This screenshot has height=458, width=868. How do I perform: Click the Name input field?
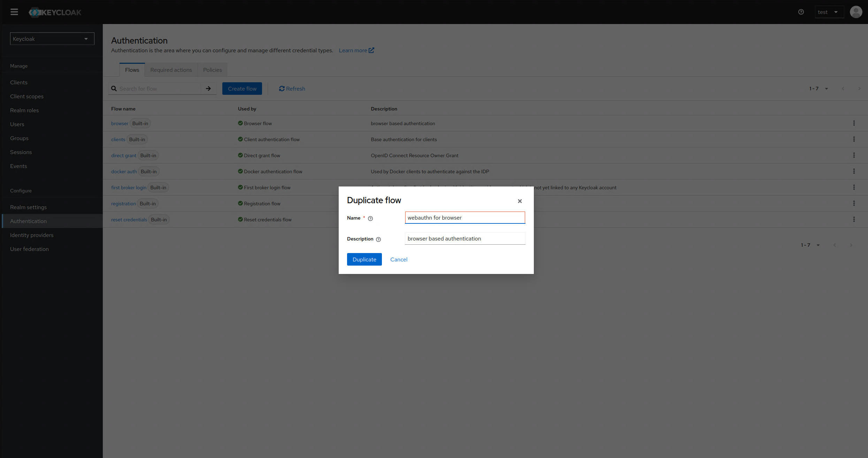pyautogui.click(x=464, y=218)
